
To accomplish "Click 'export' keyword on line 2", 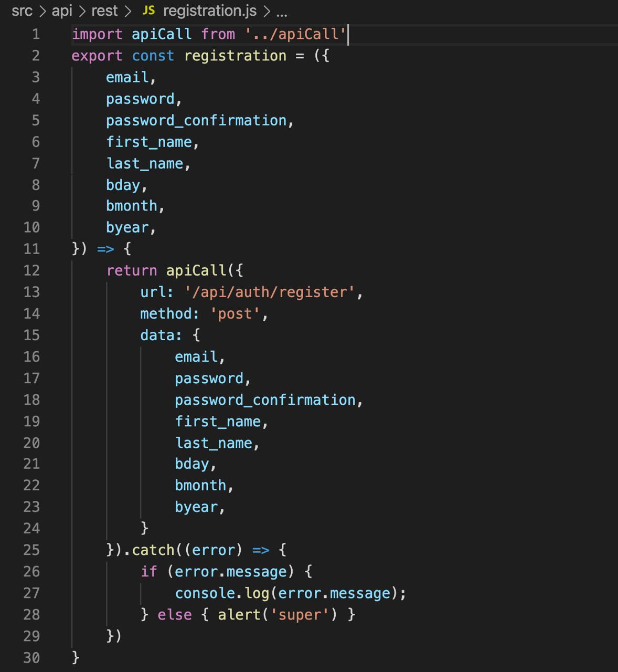I will pyautogui.click(x=97, y=56).
